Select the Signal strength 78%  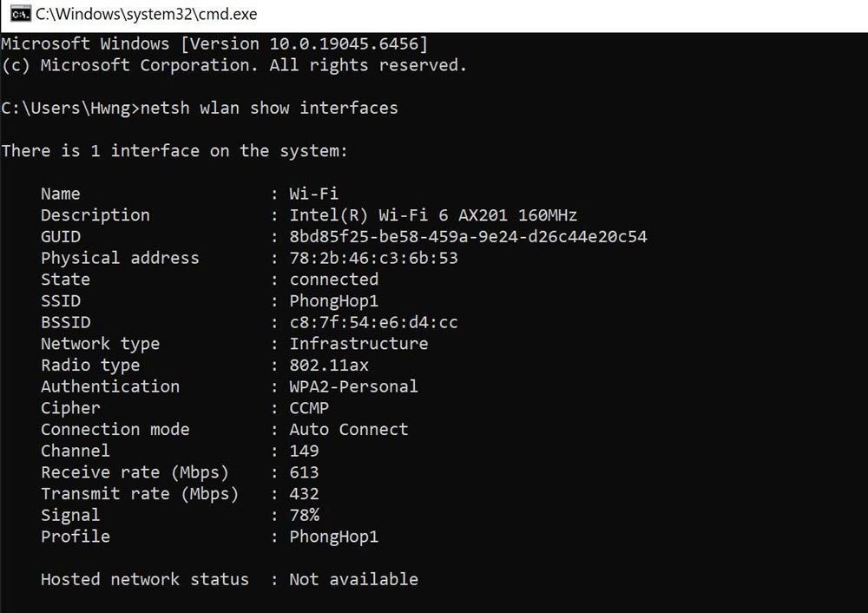(x=304, y=515)
